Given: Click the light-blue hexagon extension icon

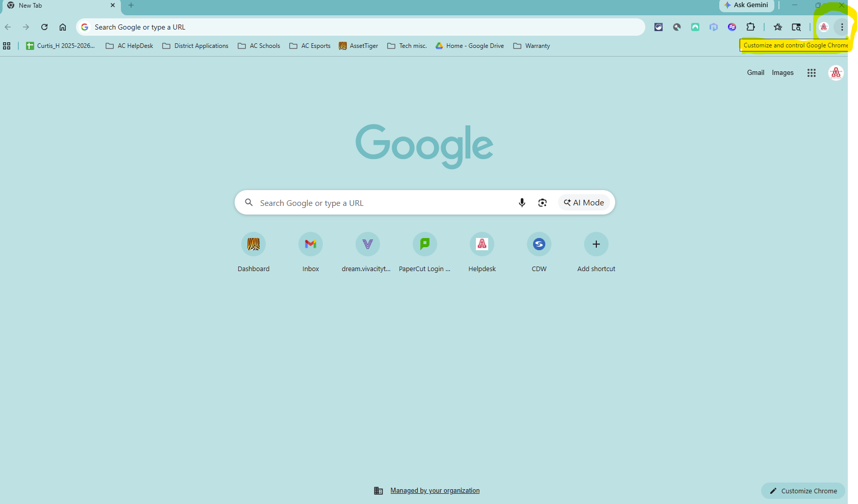Looking at the screenshot, I should point(714,27).
